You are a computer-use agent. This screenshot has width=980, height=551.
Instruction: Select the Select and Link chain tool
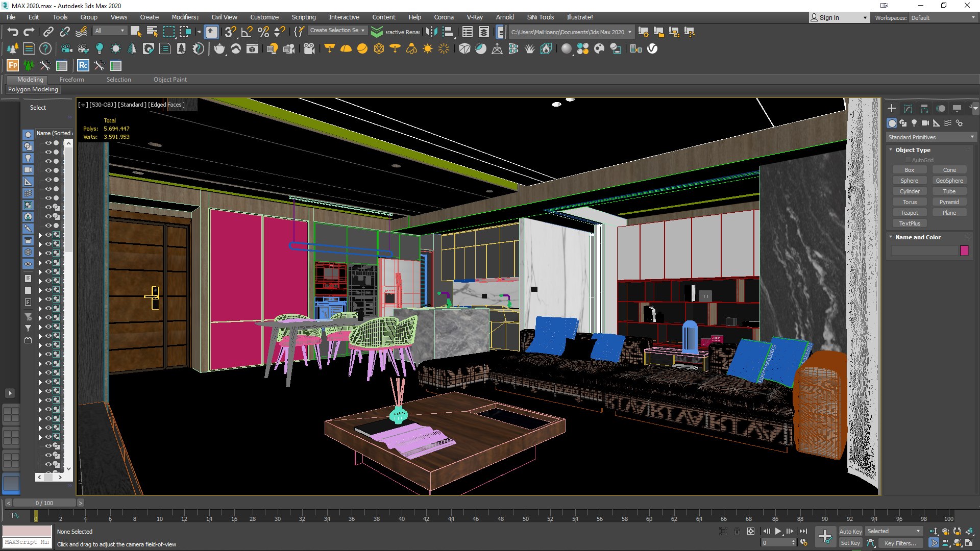[x=48, y=32]
